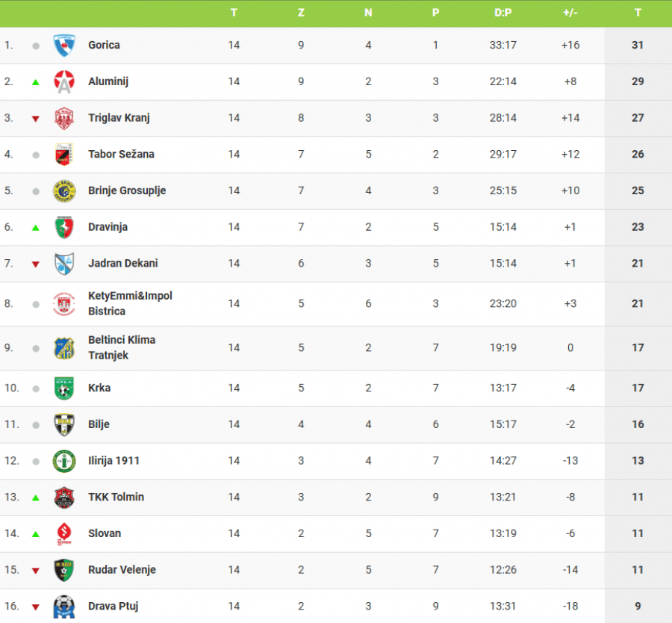Sort table by D:P column header

point(503,13)
